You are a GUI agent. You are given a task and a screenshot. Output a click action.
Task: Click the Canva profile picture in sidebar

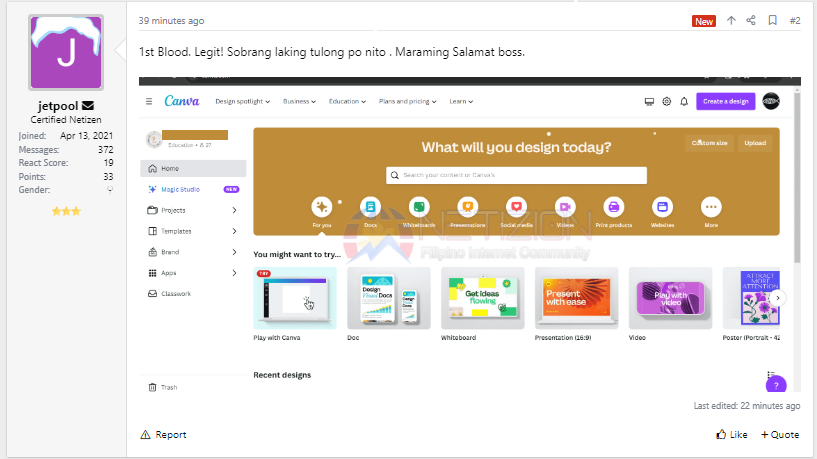coord(154,139)
